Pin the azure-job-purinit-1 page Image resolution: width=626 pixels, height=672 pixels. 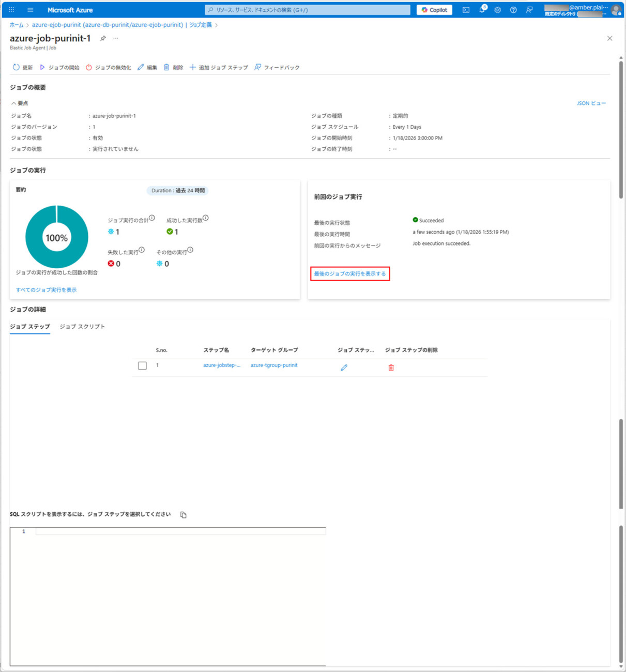pos(103,38)
